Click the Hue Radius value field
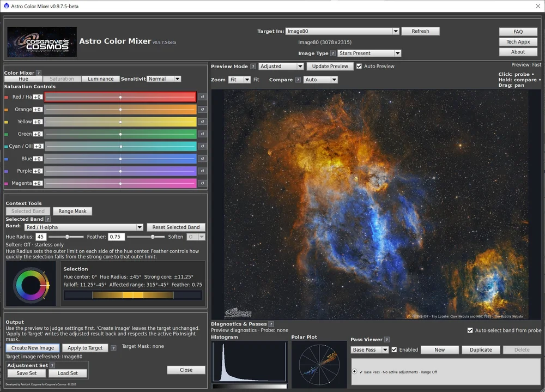 pyautogui.click(x=41, y=237)
